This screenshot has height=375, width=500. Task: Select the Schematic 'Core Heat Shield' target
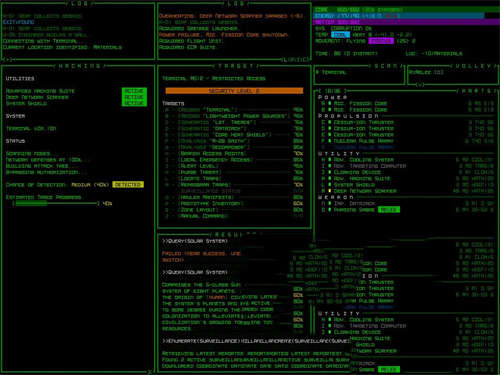234,135
